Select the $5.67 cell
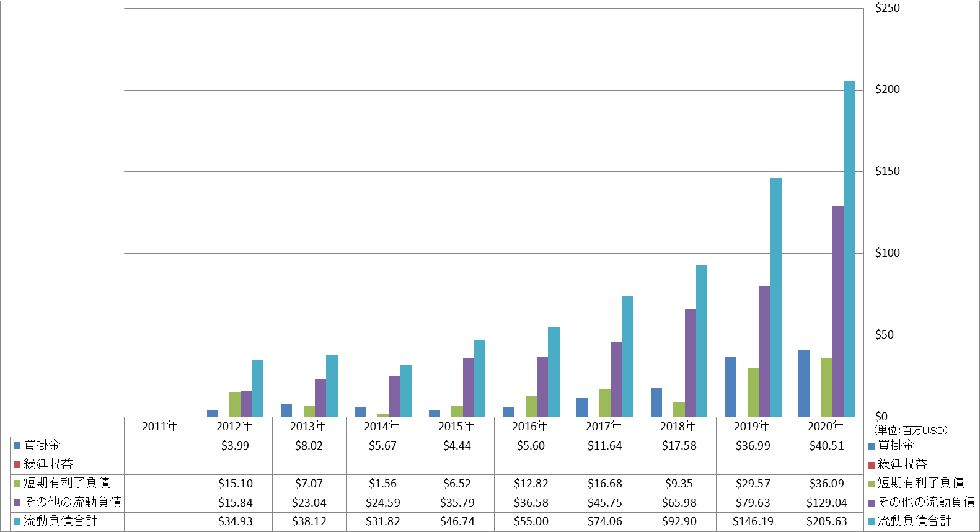Viewport: 980px width, 532px height. tap(382, 445)
